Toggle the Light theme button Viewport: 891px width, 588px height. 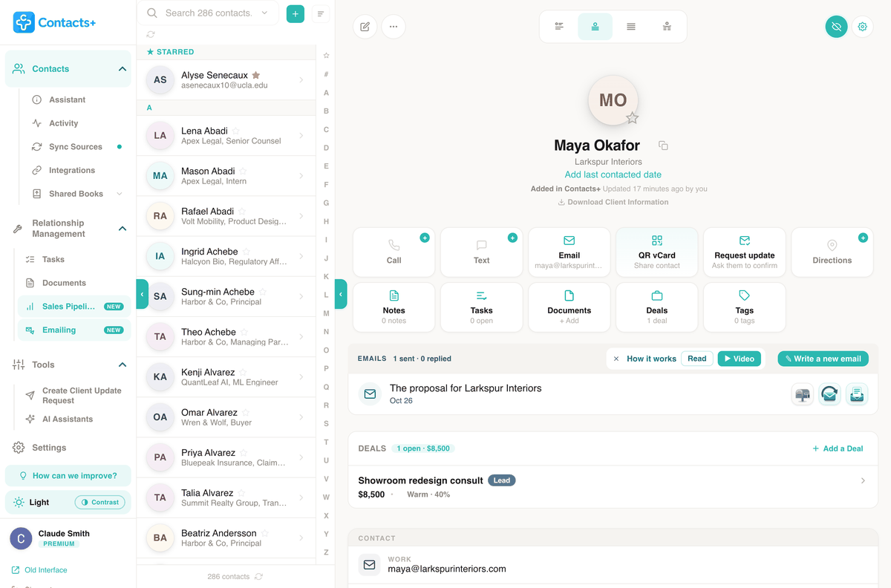click(x=32, y=502)
